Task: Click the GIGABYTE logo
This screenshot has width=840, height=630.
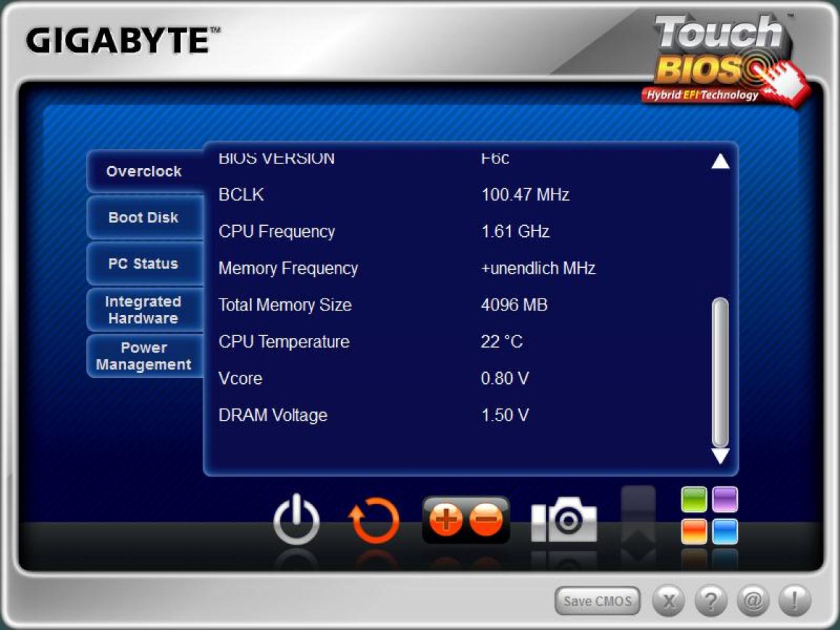Action: [123, 40]
